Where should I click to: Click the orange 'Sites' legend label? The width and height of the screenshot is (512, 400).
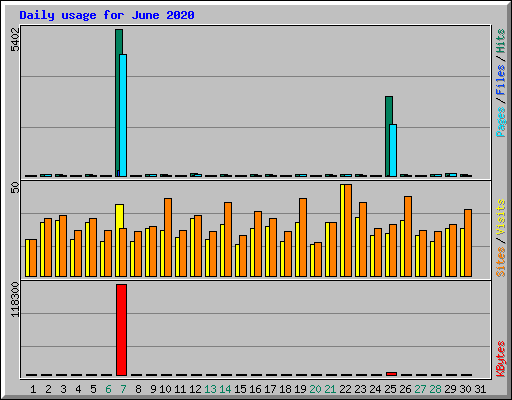pos(501,262)
